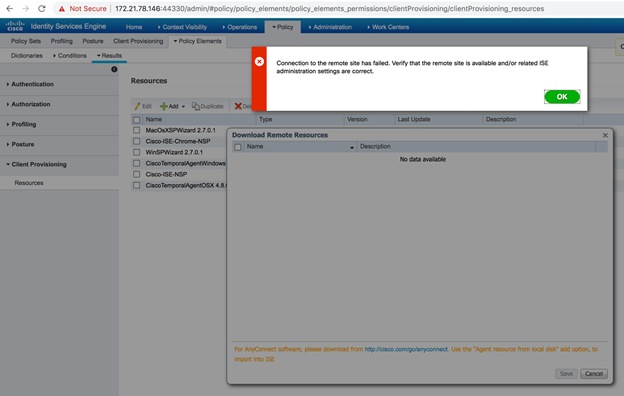This screenshot has width=624, height=396.
Task: Click Name column header in Resources table
Action: coord(154,119)
